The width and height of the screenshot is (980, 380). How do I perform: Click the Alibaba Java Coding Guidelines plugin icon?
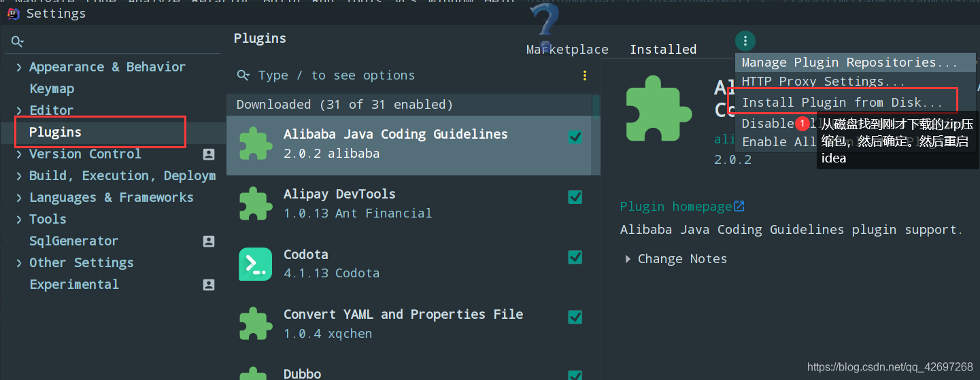tap(256, 143)
